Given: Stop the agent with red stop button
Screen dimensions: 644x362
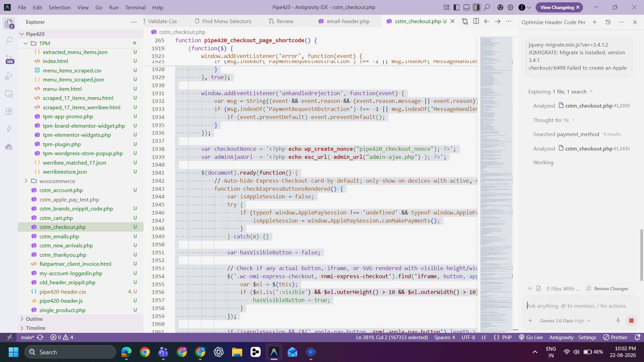Looking at the screenshot, I should (x=631, y=321).
